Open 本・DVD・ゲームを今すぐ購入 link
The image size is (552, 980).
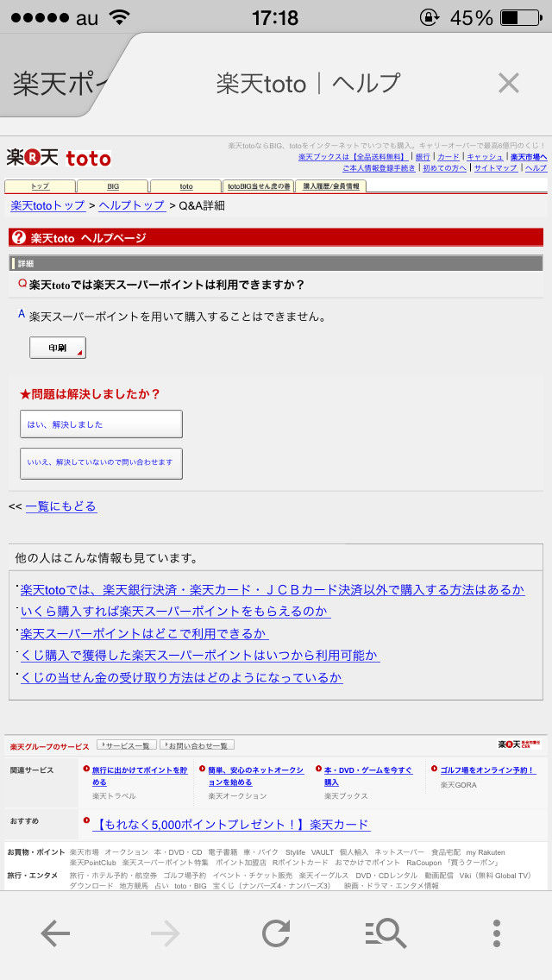368,776
